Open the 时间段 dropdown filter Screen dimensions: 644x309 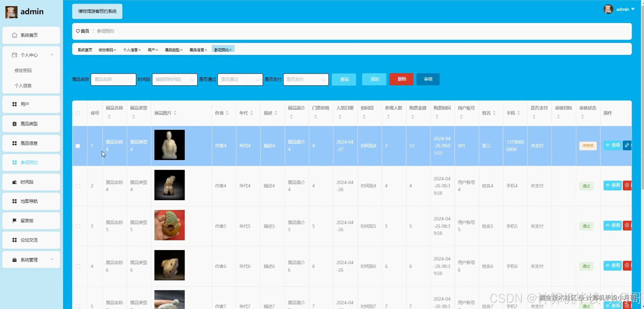[175, 79]
